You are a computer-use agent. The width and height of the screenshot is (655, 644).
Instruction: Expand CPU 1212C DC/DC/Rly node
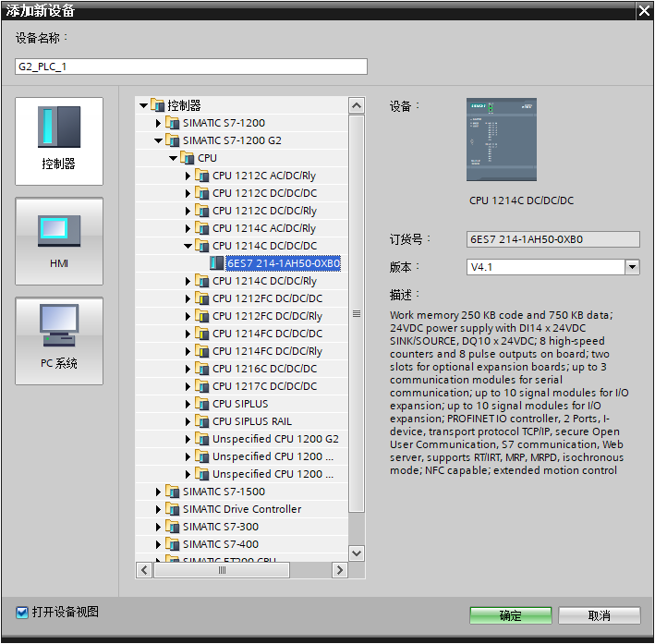[x=188, y=211]
